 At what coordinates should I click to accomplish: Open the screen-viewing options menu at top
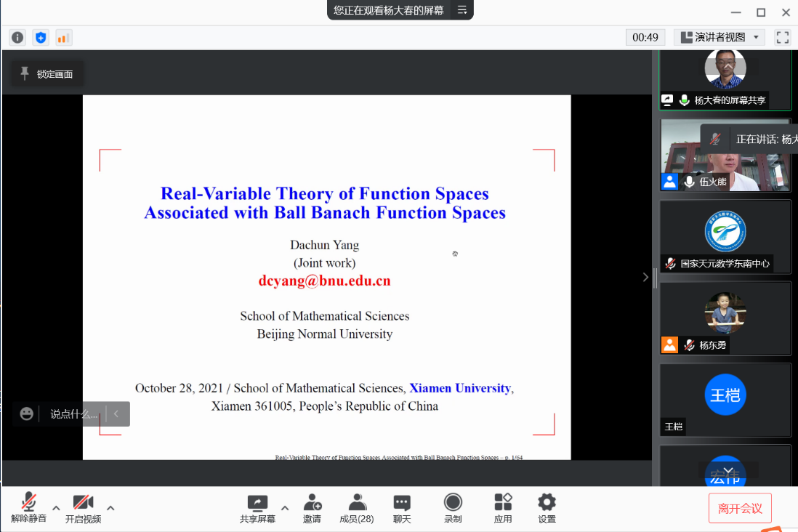coord(462,10)
